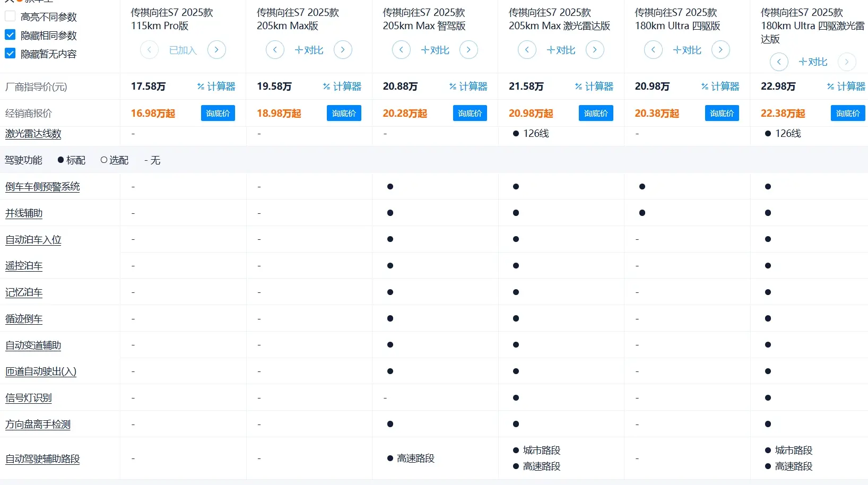Click right arrow under 205km Max 智驾版
Viewport: 868px width, 485px height.
coord(468,50)
